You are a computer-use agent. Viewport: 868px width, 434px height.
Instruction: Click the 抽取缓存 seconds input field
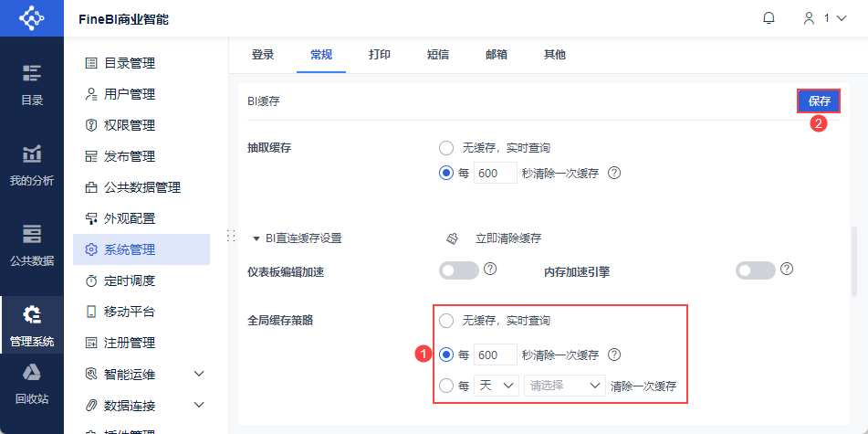click(x=496, y=174)
